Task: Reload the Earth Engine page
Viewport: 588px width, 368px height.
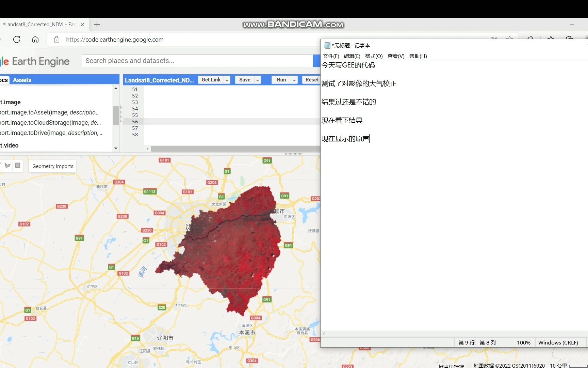Action: [x=17, y=39]
